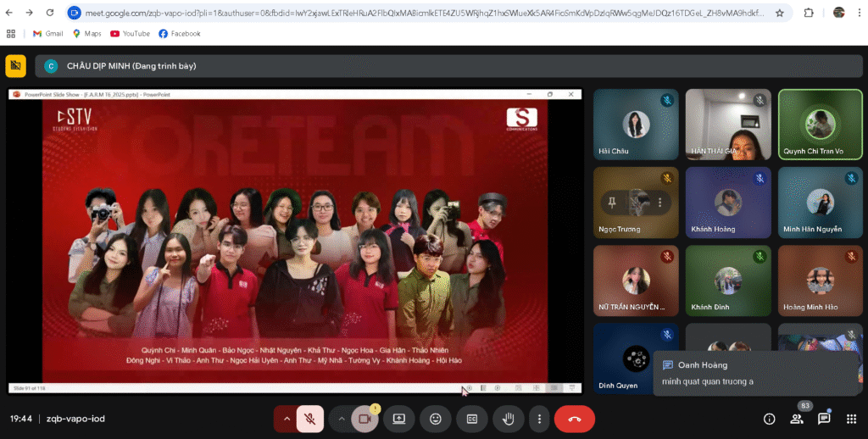Image resolution: width=868 pixels, height=439 pixels.
Task: Open more options on Ngọc Trương tile
Action: [x=659, y=202]
